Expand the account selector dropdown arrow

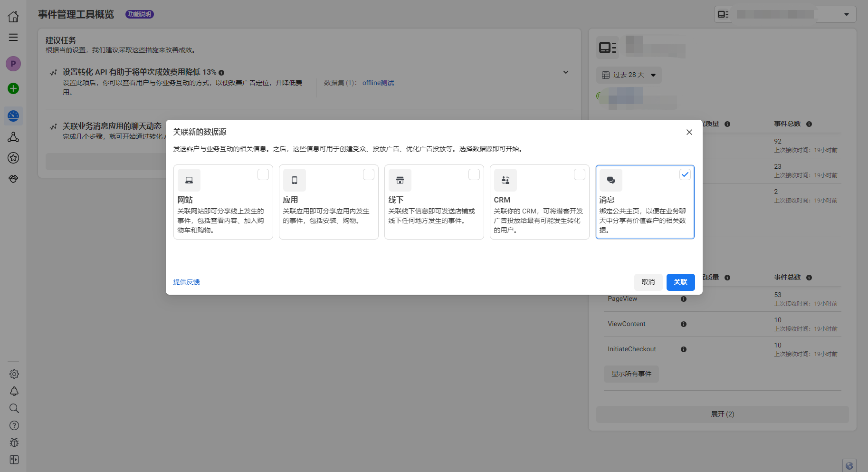[x=847, y=14]
